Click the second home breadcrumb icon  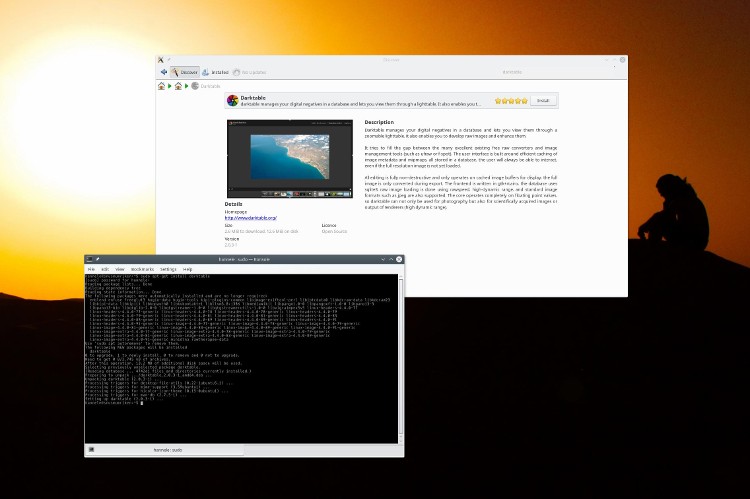[x=178, y=86]
